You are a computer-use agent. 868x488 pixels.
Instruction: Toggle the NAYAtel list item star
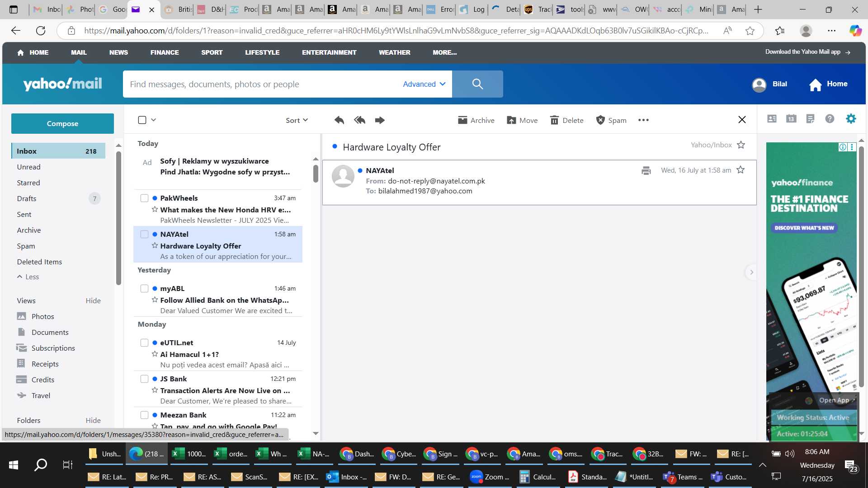tap(155, 246)
